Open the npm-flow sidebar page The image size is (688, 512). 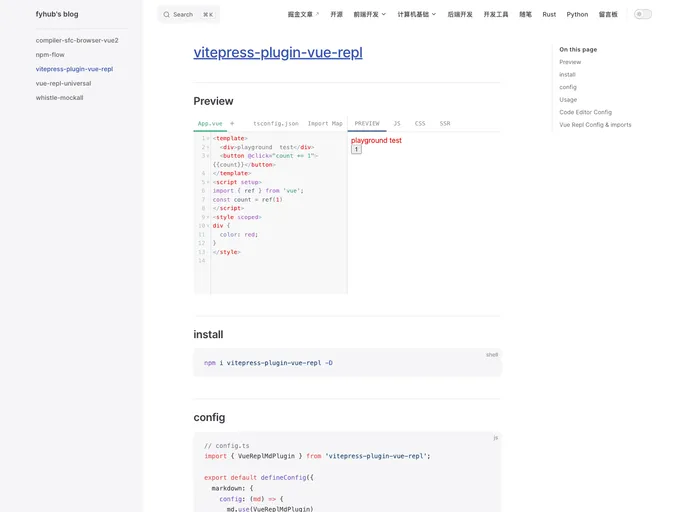50,55
